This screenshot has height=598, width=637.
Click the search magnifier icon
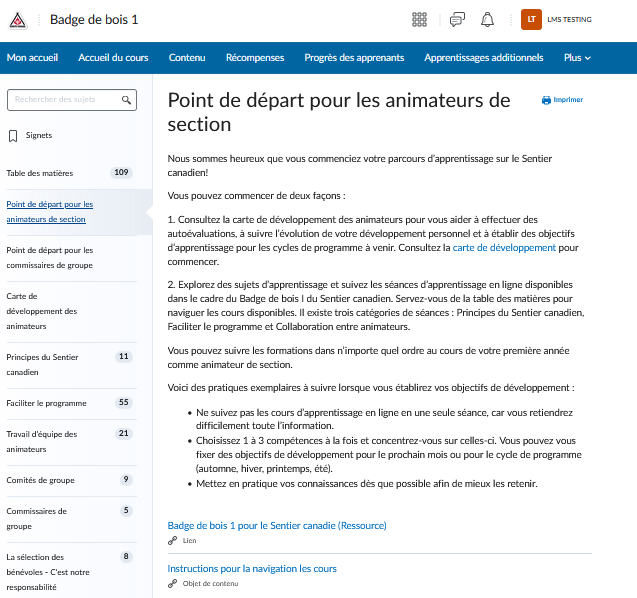(126, 100)
